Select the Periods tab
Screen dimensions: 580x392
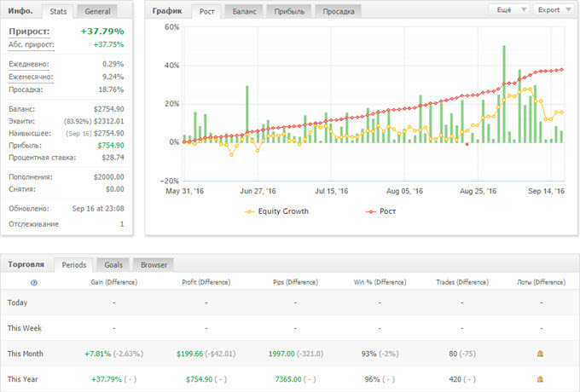point(74,265)
